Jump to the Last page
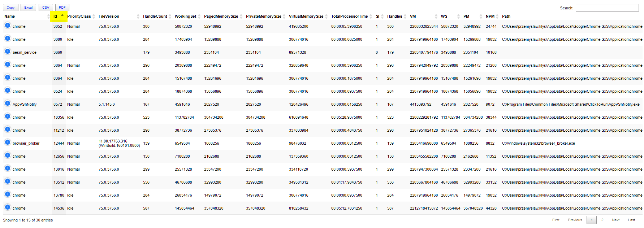 pos(631,220)
